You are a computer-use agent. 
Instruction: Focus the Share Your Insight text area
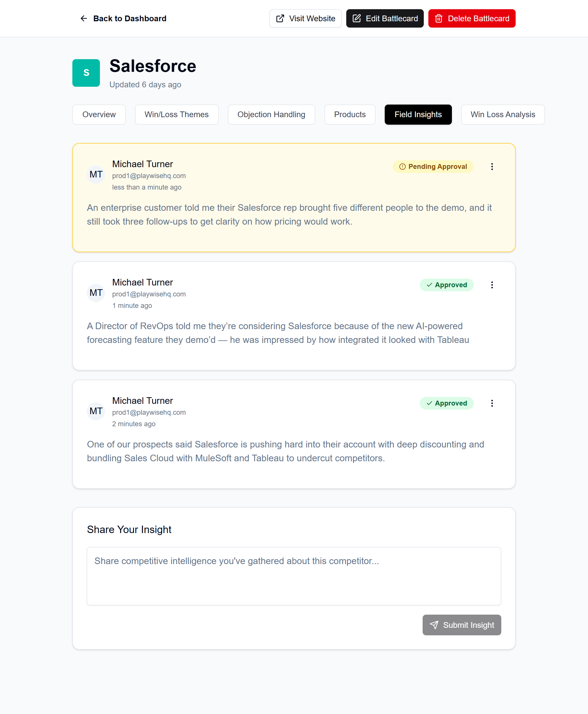pos(294,576)
